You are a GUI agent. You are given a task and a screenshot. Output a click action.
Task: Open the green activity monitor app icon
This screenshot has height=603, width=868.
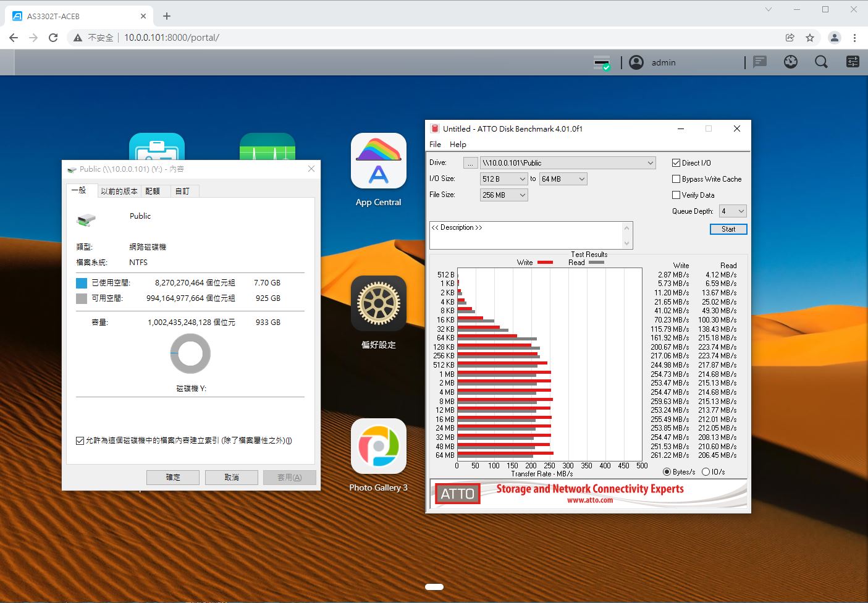pos(268,147)
